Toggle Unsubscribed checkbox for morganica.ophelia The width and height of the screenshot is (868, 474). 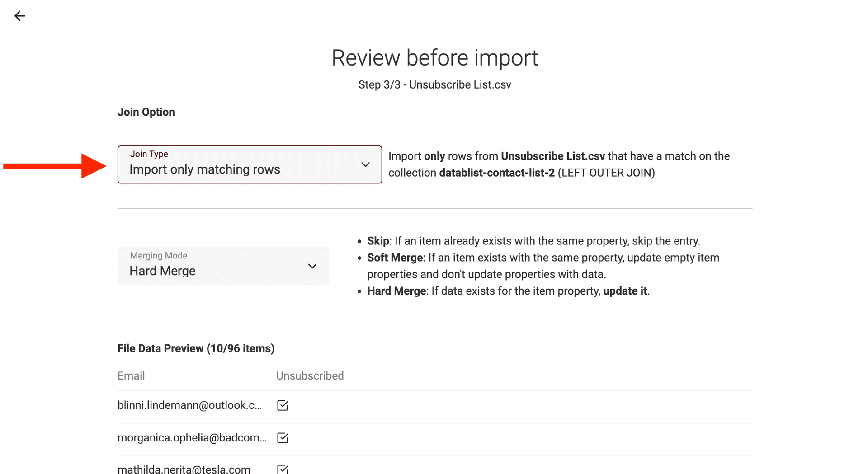[283, 438]
